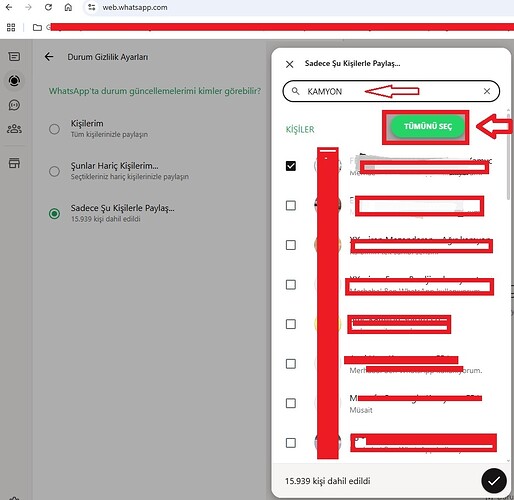Open the Status icon in sidebar
The width and height of the screenshot is (514, 500).
tap(14, 81)
